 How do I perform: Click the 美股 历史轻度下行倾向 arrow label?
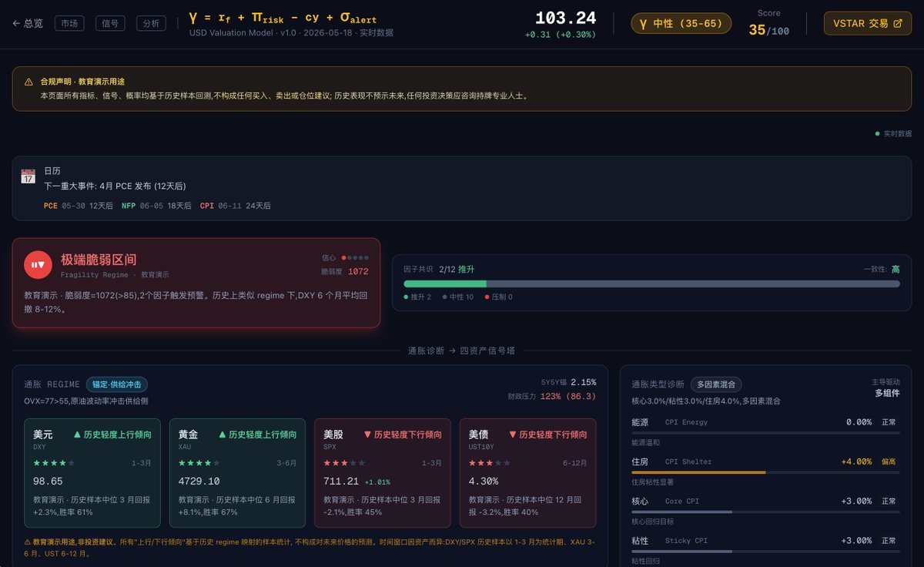(x=403, y=434)
